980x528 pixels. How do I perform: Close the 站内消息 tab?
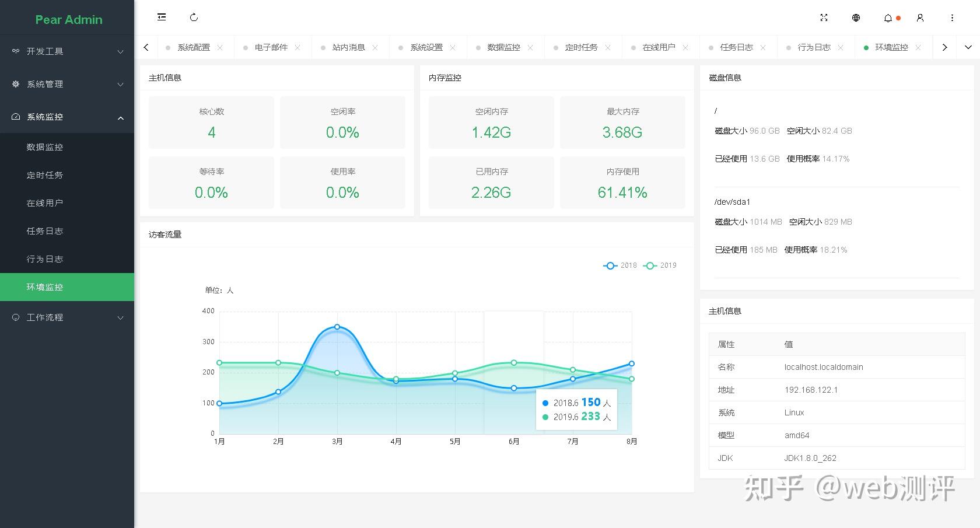point(375,47)
